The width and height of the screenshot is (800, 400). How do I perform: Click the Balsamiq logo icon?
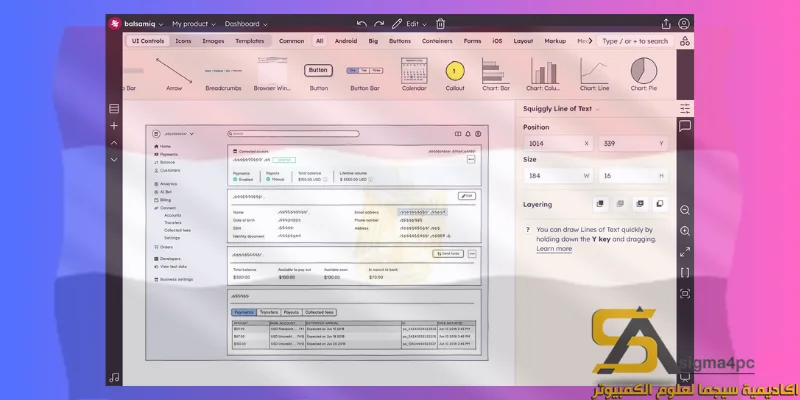[x=115, y=23]
